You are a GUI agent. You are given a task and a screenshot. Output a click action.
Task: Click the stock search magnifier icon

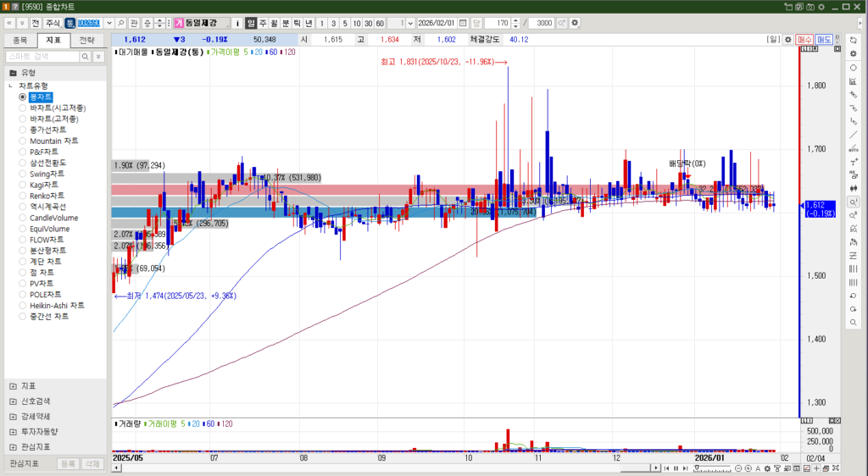point(121,22)
